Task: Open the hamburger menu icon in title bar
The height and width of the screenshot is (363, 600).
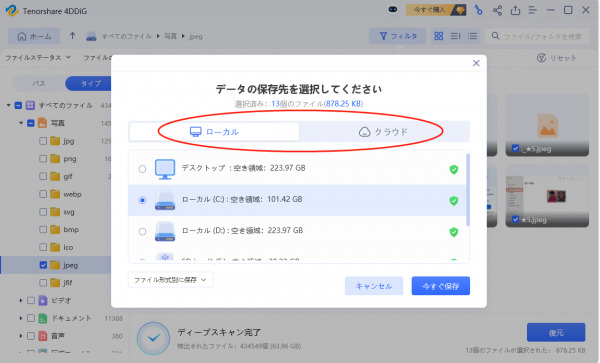Action: point(533,10)
